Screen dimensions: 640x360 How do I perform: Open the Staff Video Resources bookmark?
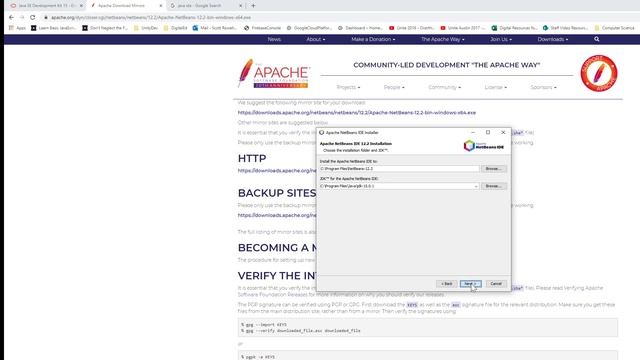tap(565, 28)
